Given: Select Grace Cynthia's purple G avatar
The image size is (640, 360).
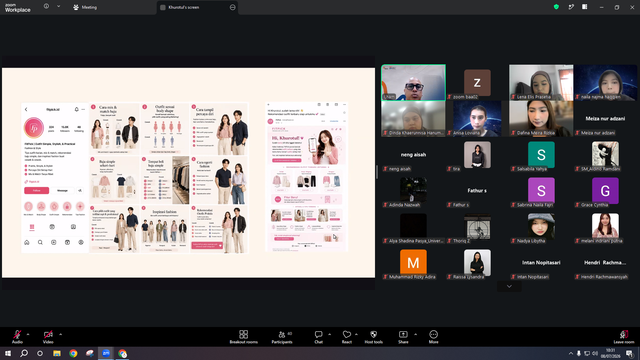Looking at the screenshot, I should (x=605, y=191).
